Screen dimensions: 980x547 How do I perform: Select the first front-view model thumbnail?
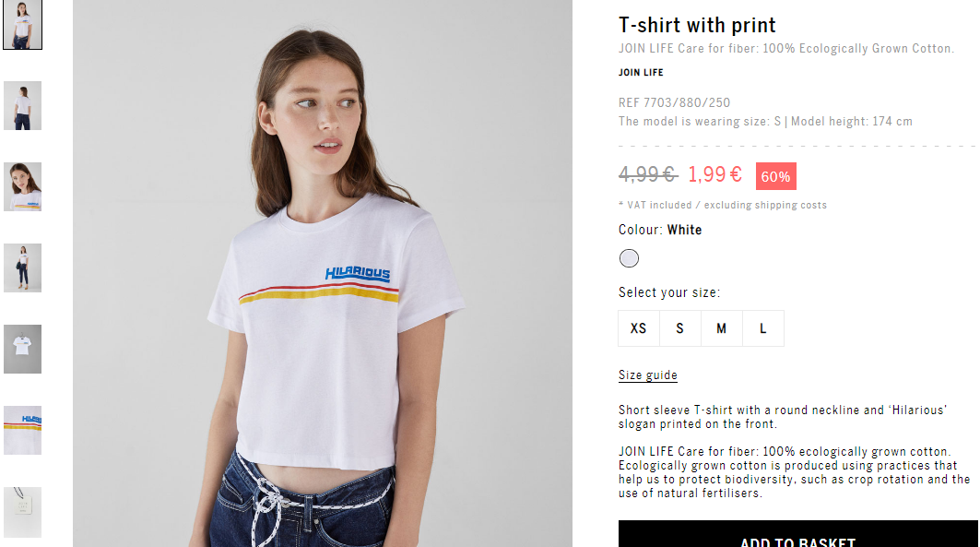pos(22,24)
